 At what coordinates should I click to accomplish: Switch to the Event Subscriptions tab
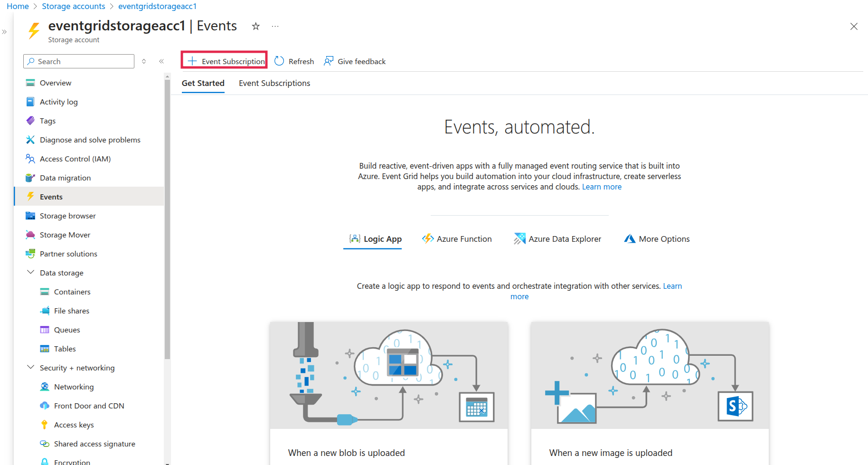click(x=274, y=83)
